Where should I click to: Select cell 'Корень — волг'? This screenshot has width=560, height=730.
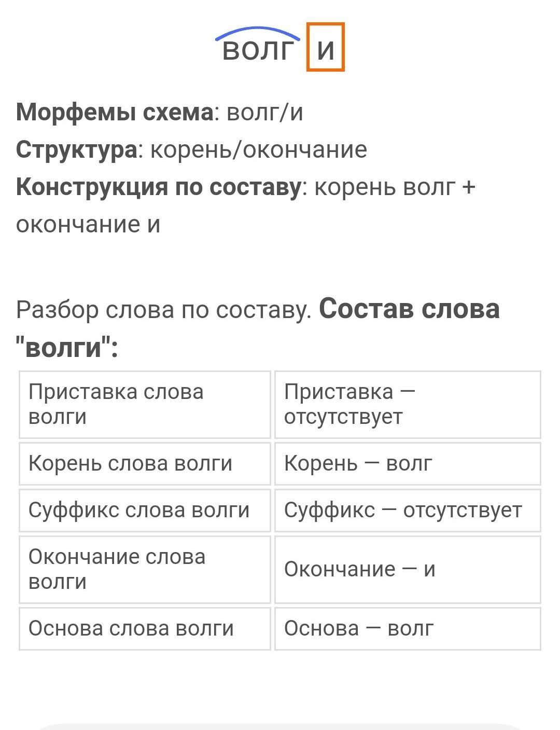tap(408, 463)
